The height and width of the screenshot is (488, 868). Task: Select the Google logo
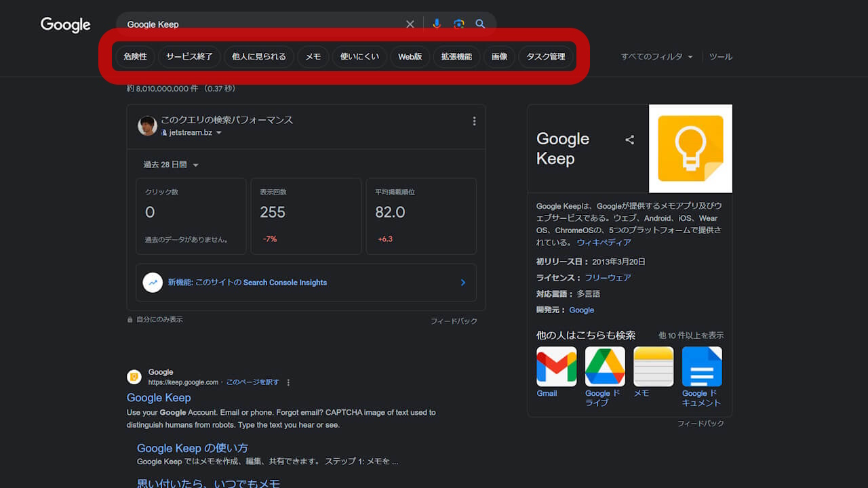tap(65, 25)
